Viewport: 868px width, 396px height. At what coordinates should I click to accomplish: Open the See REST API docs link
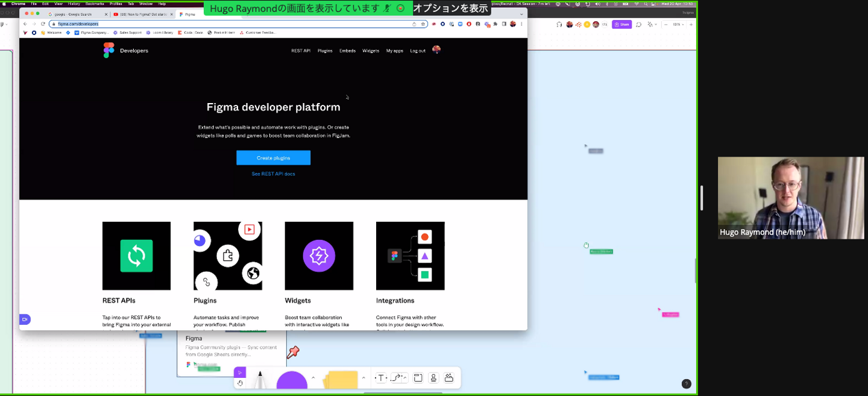(273, 174)
